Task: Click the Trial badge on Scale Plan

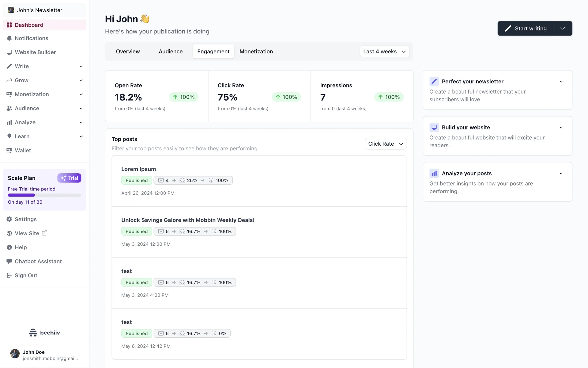Action: 69,178
